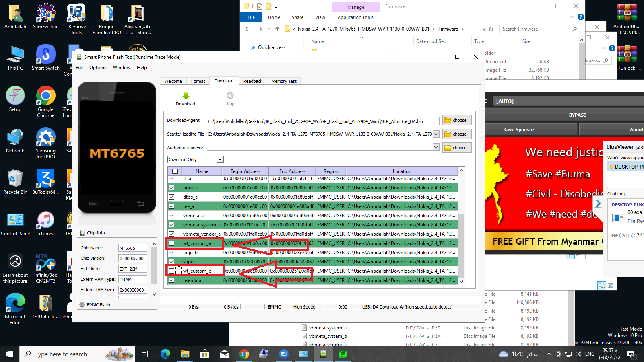Open the Options menu in Flash Tool
Image resolution: width=644 pixels, height=362 pixels.
[x=98, y=68]
